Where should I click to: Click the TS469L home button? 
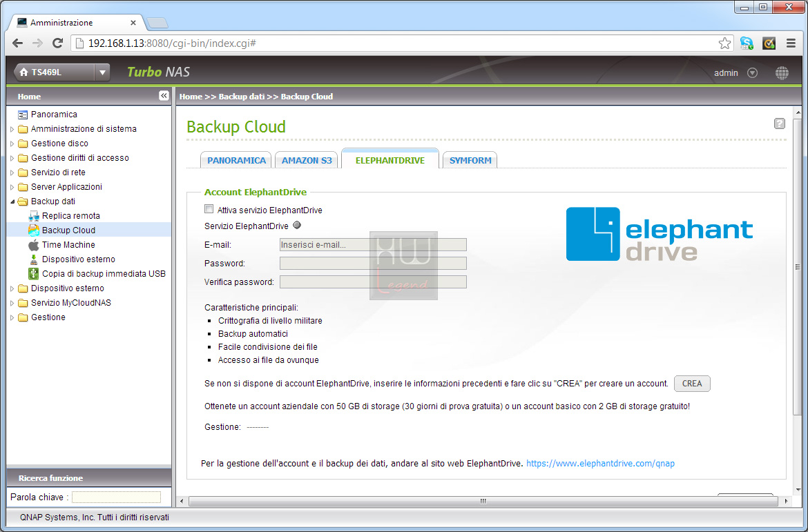54,72
